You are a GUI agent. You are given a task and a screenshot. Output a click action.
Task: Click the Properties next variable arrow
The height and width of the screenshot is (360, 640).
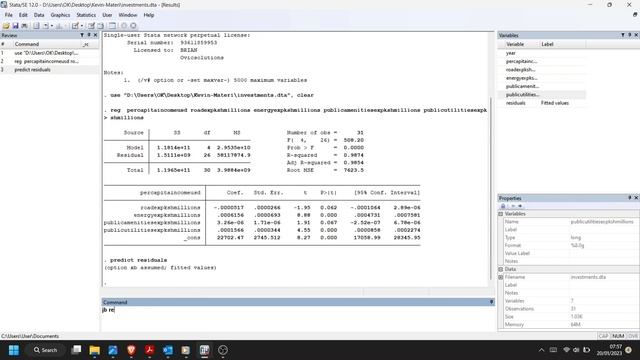coord(520,206)
